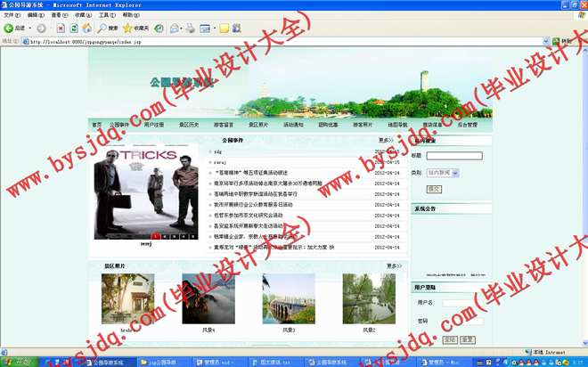Open the 查看(V) menu
Screen dimensions: 588x367
click(x=56, y=15)
